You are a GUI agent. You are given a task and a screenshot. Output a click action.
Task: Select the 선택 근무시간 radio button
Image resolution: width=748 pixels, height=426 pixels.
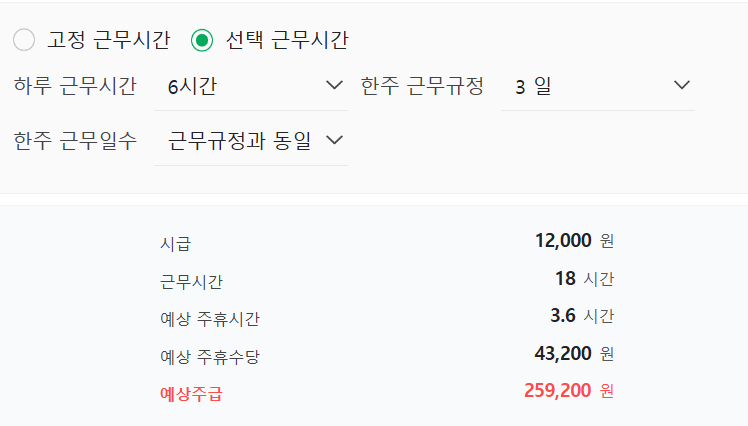[202, 40]
